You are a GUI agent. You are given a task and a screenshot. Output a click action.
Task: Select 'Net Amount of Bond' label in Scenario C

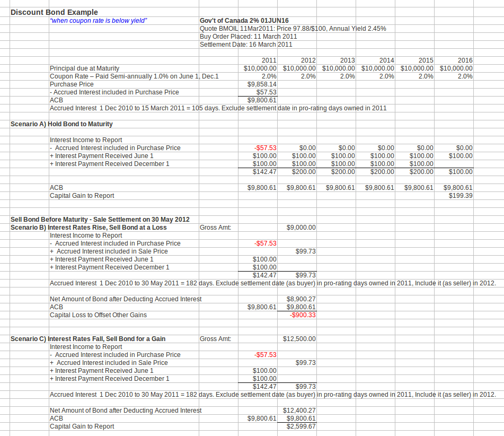(126, 411)
